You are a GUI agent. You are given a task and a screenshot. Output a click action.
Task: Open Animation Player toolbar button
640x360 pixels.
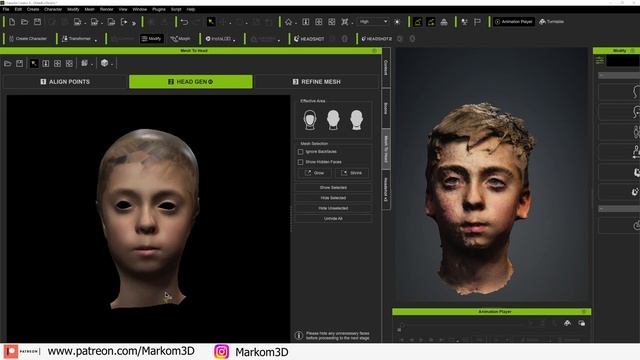point(513,22)
